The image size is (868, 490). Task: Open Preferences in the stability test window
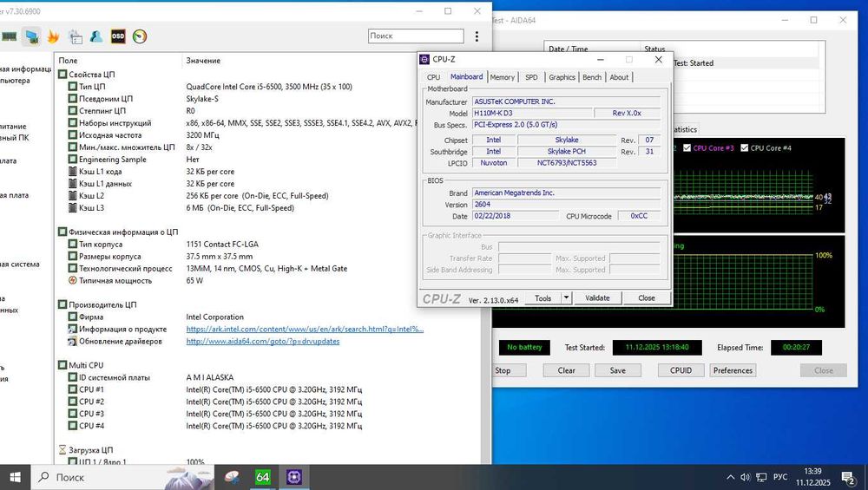pos(733,370)
